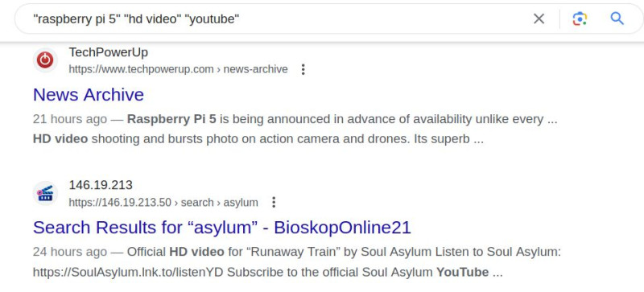The height and width of the screenshot is (292, 644).
Task: Click the 146.19.213 site name
Action: pos(101,185)
